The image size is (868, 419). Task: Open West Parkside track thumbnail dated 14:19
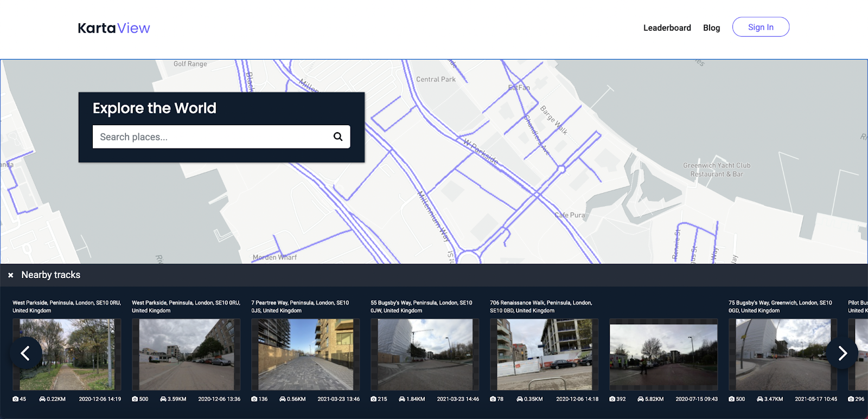pos(67,354)
